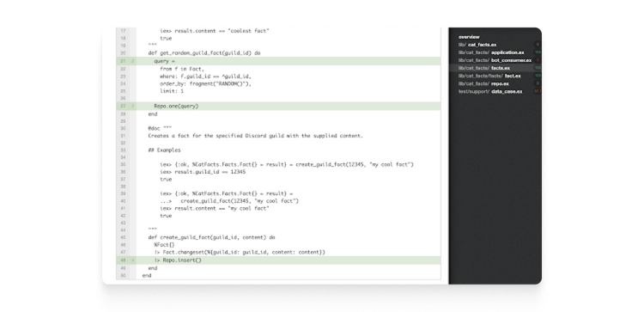Open the overview link in sidebar
This screenshot has width=644, height=312.
(469, 37)
